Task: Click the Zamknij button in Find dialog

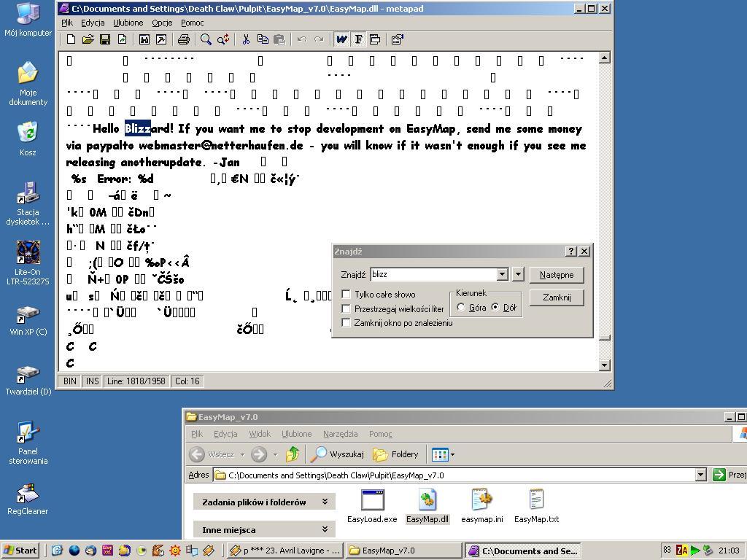Action: pos(557,297)
